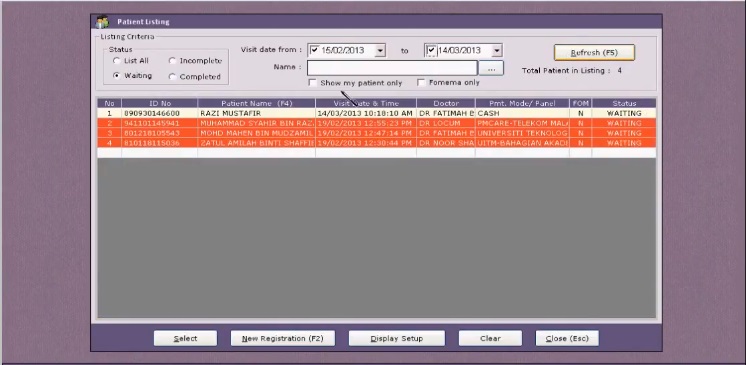The height and width of the screenshot is (365, 746).
Task: Expand the visit date from calendar dropdown
Action: click(380, 50)
